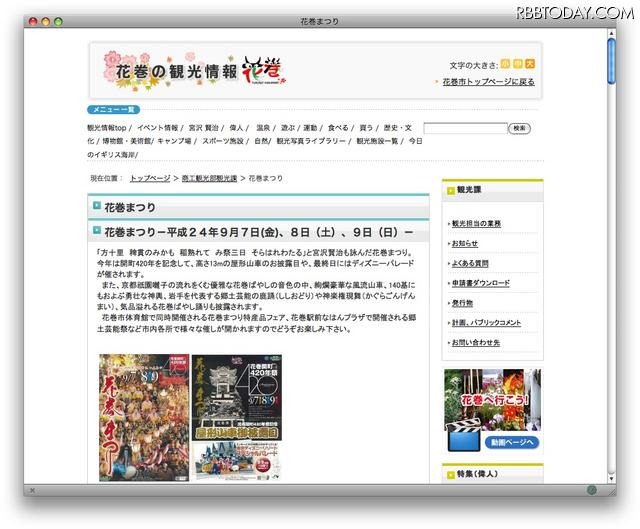Open スポーツ施設 menu item

click(x=223, y=141)
